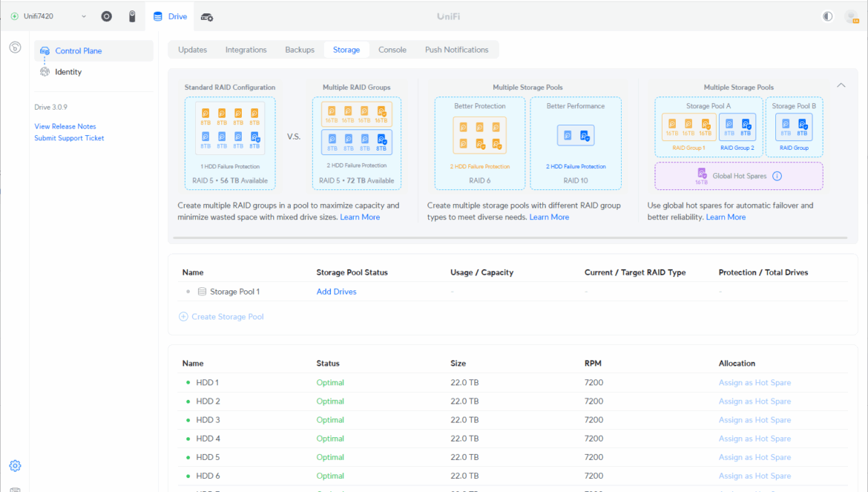Toggle the dark/light theme switch
The image size is (868, 492).
(x=828, y=16)
